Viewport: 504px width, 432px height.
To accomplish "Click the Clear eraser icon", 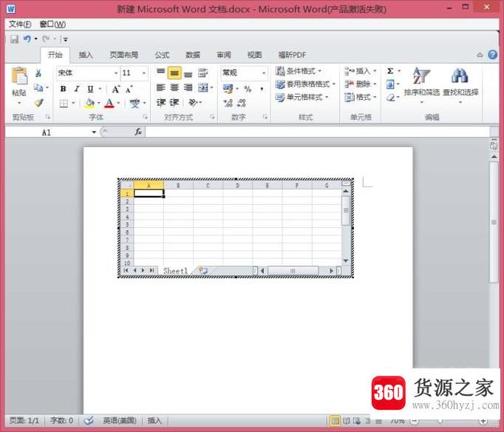I will [390, 98].
